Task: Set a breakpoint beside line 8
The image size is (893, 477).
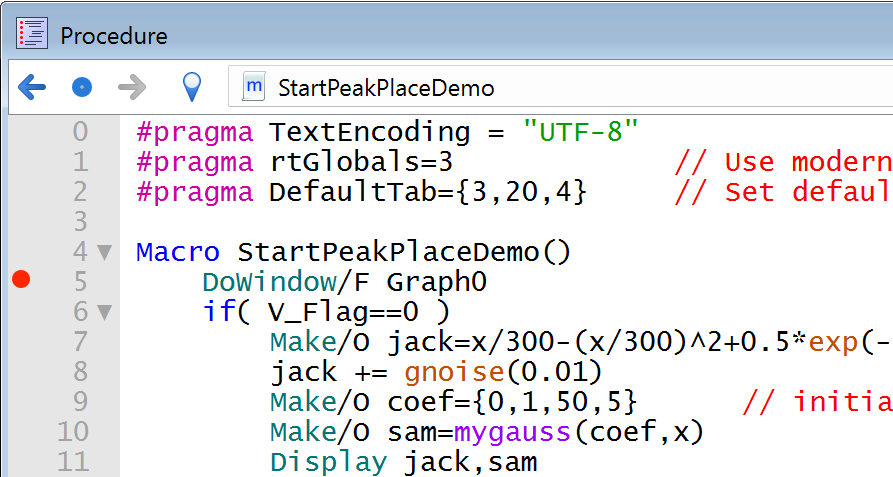Action: point(20,372)
